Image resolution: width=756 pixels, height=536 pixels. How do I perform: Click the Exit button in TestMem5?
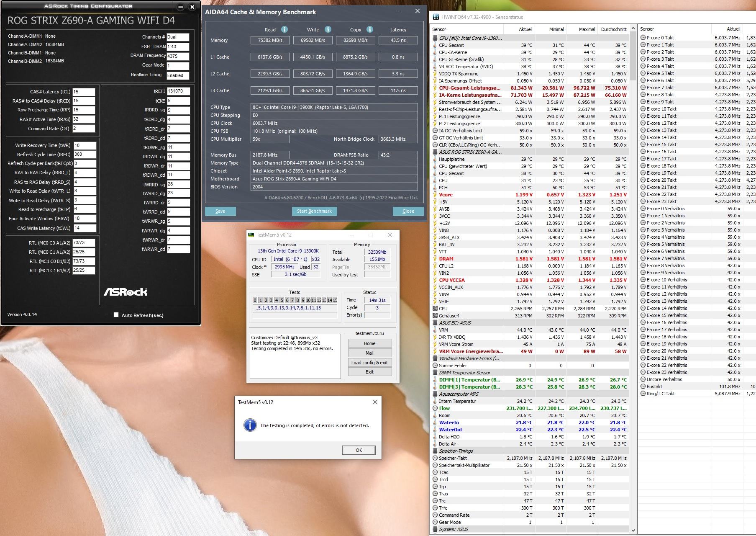[370, 372]
